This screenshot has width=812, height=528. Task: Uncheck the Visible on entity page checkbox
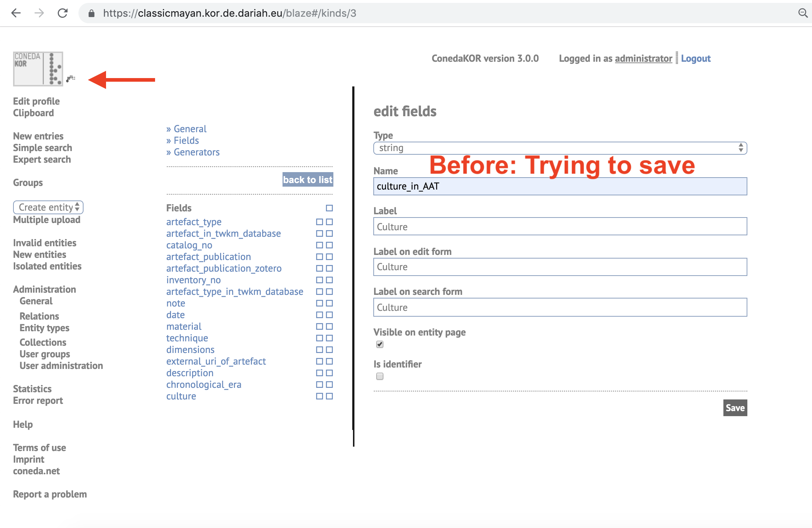(x=379, y=344)
